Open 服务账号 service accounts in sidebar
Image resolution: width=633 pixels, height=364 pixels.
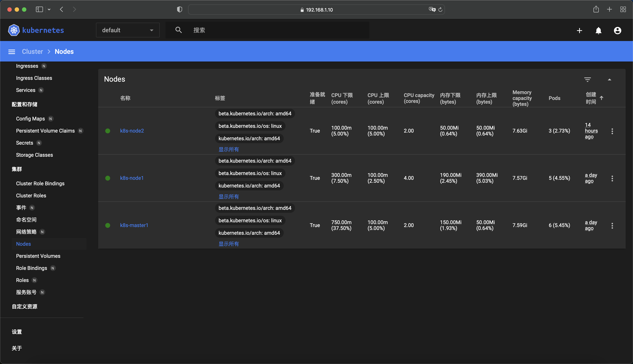[x=26, y=292]
